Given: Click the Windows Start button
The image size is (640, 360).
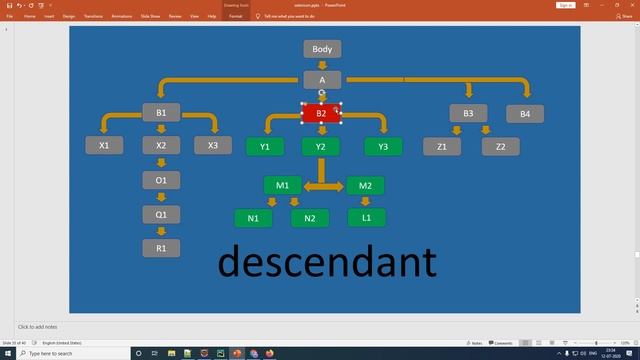Looking at the screenshot, I should 8,353.
